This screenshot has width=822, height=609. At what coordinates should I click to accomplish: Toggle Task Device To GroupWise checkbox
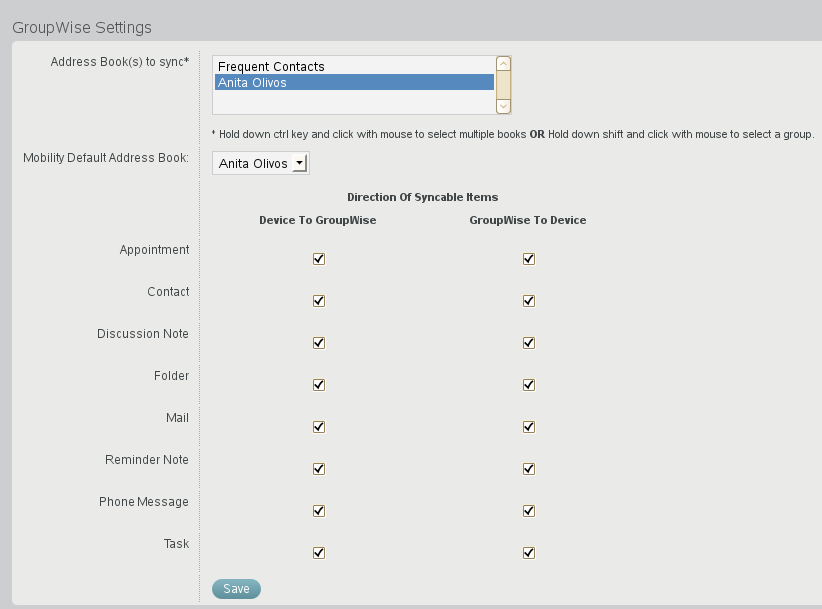pos(319,553)
